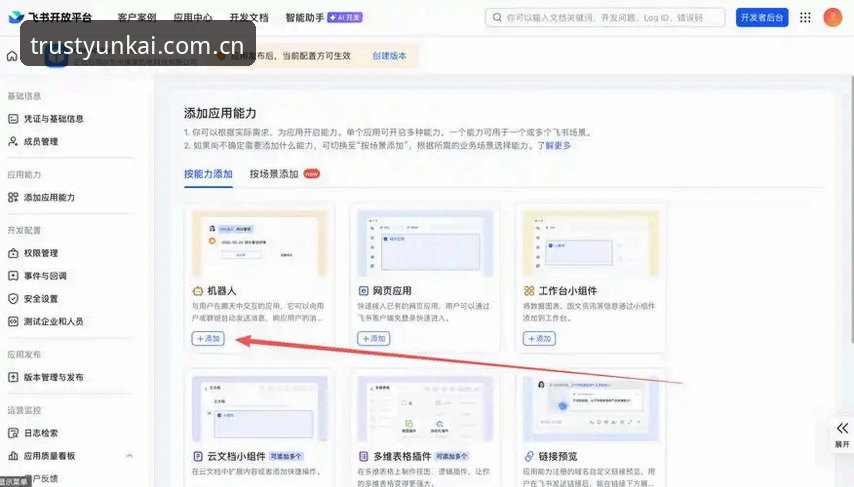The image size is (854, 487).
Task: Open the 工作台小组件 preview thumbnail
Action: 591,244
